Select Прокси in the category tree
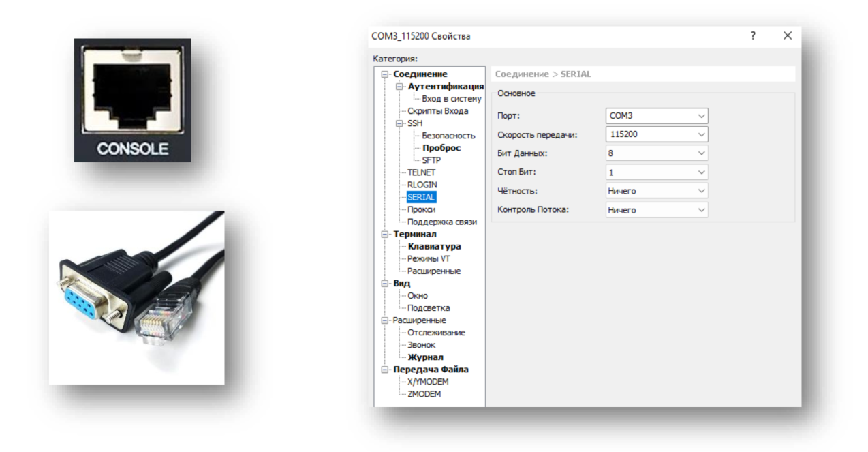 [421, 209]
